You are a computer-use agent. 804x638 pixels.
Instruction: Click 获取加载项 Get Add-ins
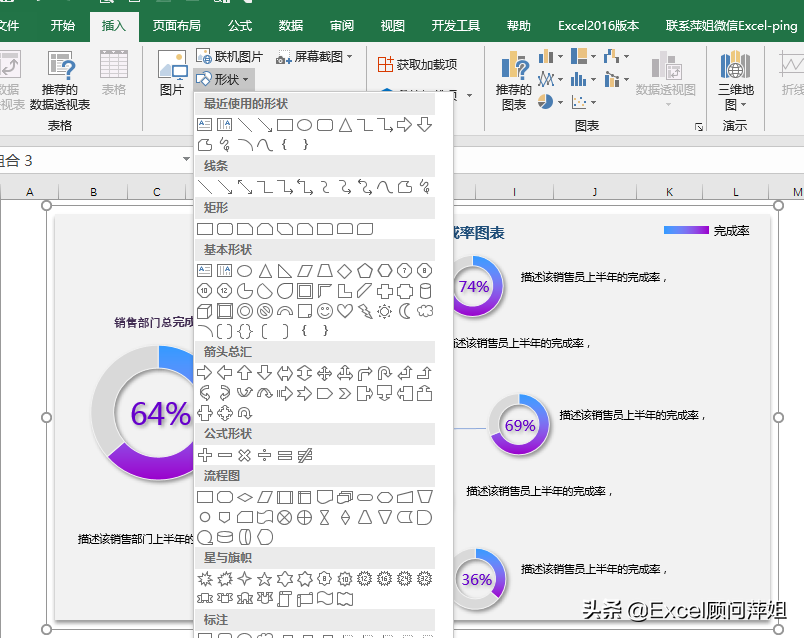(x=417, y=64)
